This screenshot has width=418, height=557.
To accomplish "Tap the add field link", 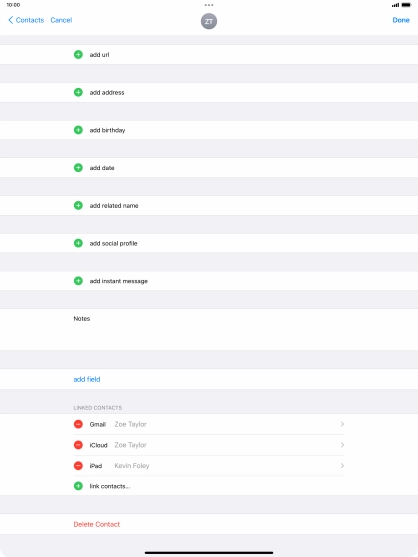I will [87, 379].
